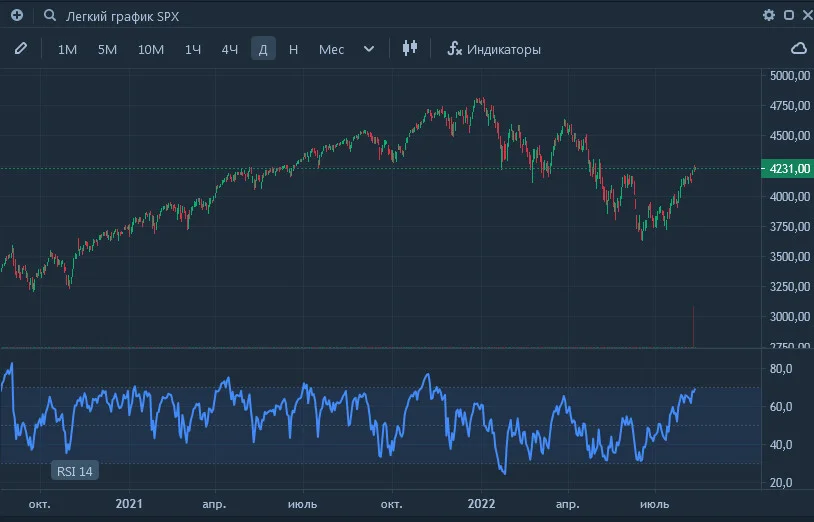Click the 3250,00 price axis label
814x522 pixels.
pos(790,286)
